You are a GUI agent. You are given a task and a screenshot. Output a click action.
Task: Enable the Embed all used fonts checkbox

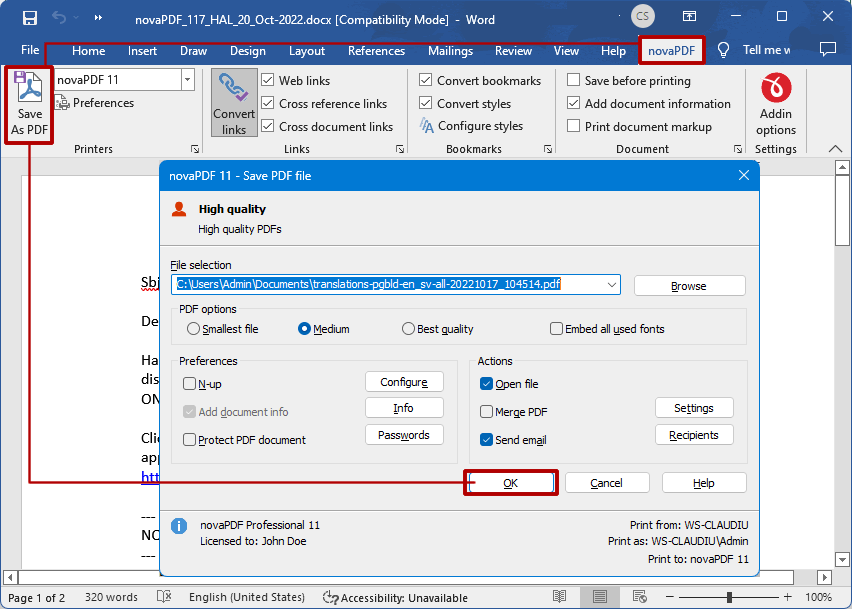click(x=556, y=328)
